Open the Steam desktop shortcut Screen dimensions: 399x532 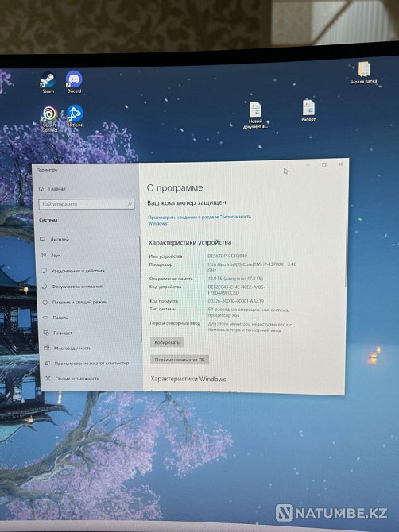coord(48,83)
